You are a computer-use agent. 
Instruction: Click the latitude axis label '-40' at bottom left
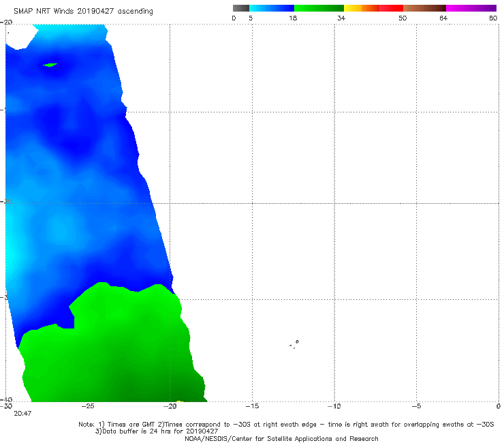[6, 399]
